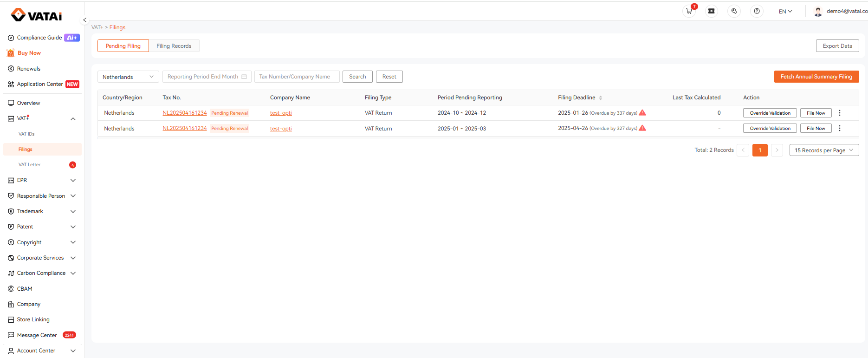The width and height of the screenshot is (868, 358).
Task: Click the Tax Number/Company Name field
Action: pos(297,77)
